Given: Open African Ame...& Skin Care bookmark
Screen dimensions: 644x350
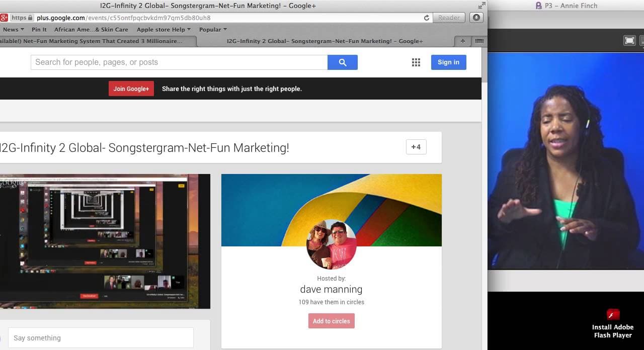Looking at the screenshot, I should 91,30.
